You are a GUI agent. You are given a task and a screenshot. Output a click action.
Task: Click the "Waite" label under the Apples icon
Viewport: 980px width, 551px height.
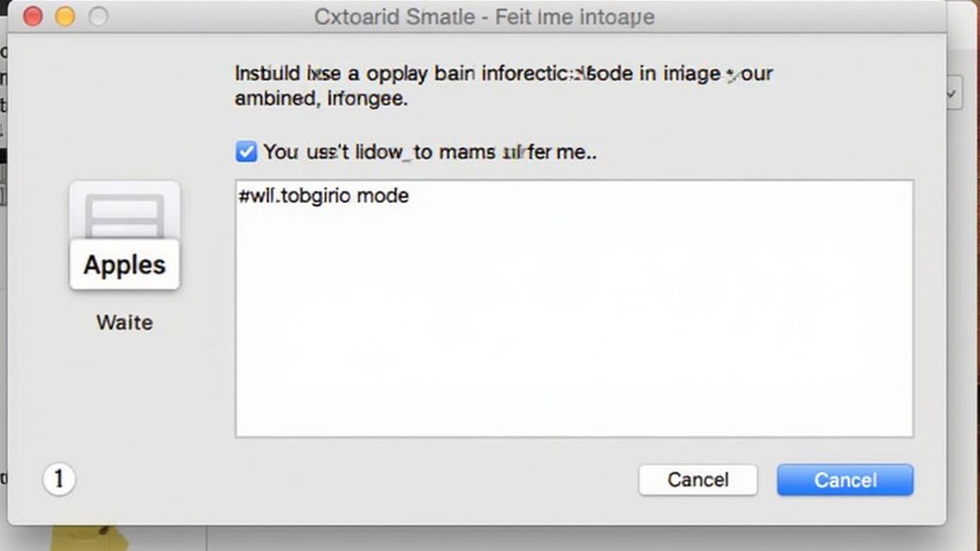pyautogui.click(x=125, y=322)
